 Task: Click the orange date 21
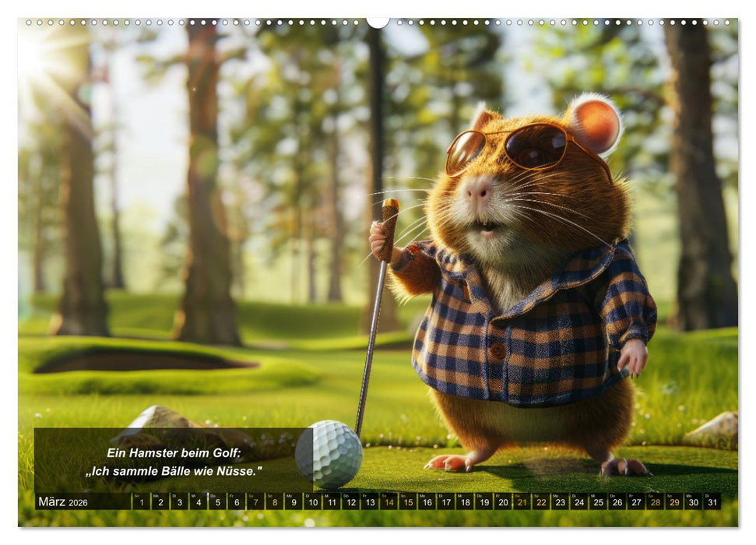(x=521, y=502)
